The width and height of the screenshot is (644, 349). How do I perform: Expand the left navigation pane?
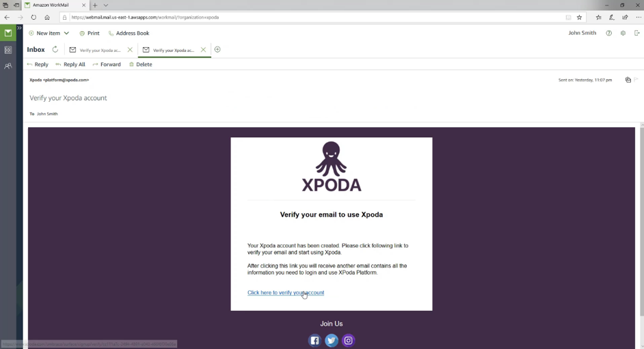pos(19,28)
